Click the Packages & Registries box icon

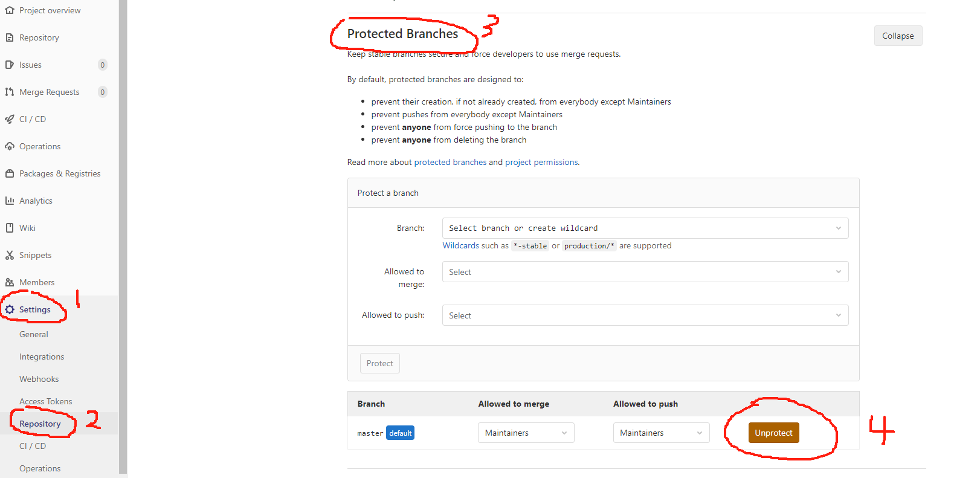[10, 173]
